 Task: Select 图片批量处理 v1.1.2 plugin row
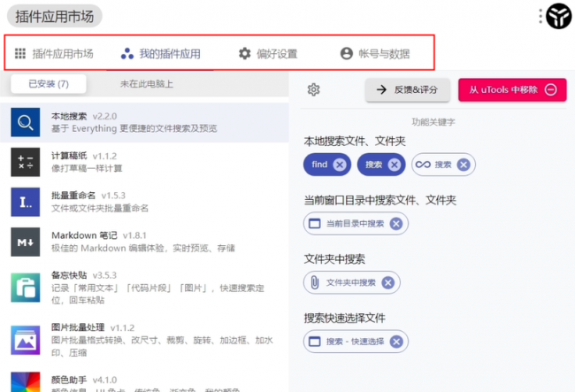tap(144, 341)
